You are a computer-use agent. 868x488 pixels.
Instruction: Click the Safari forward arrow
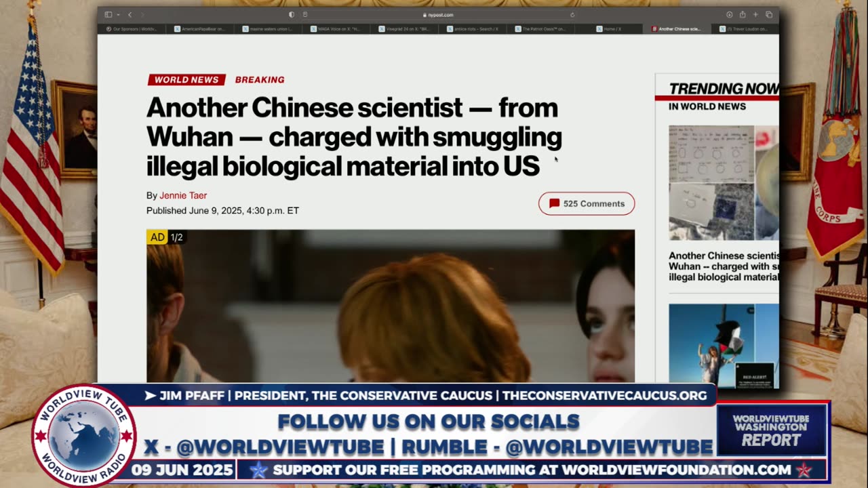[142, 15]
